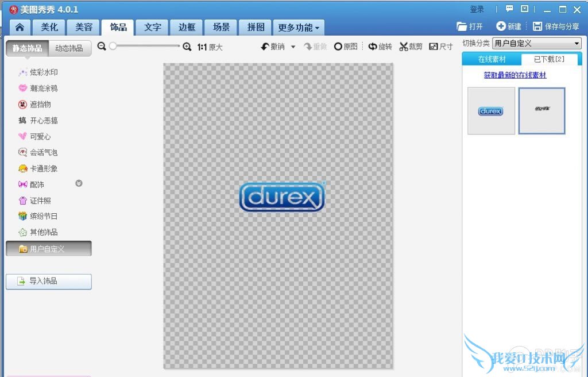The height and width of the screenshot is (377, 588).
Task: Click the 撤销 undo button
Action: pos(273,47)
